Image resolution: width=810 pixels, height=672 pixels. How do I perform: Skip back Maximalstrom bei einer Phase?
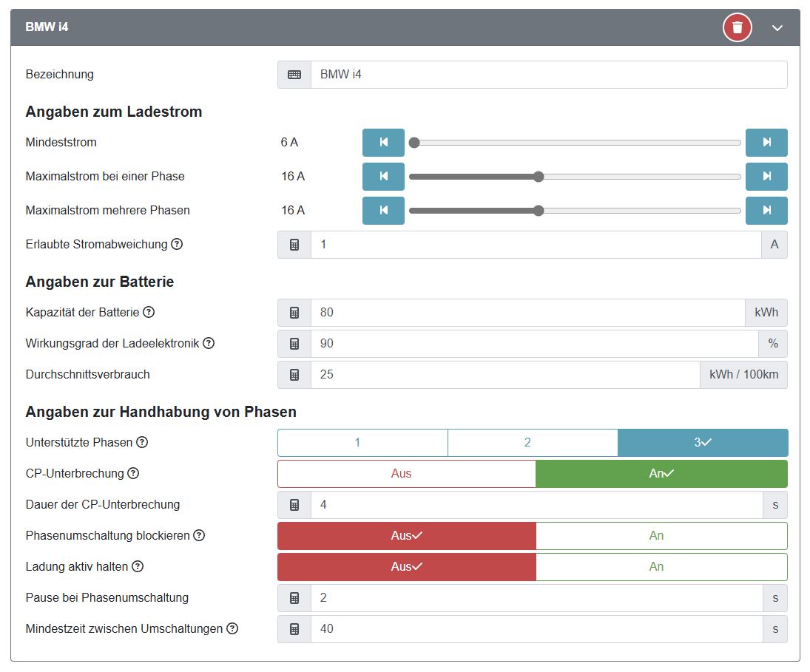(383, 177)
